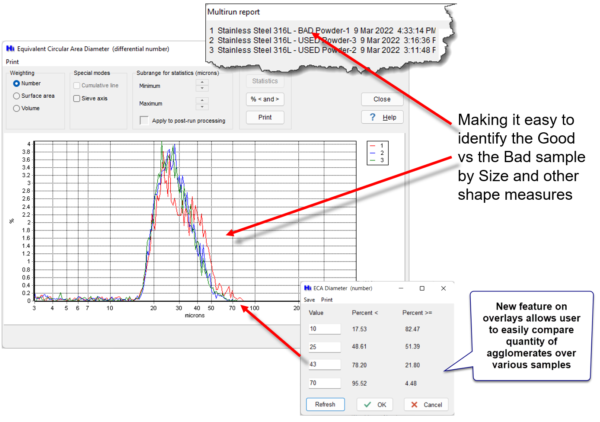
Task: Minimize the ECA Diameter dialog
Action: 400,288
